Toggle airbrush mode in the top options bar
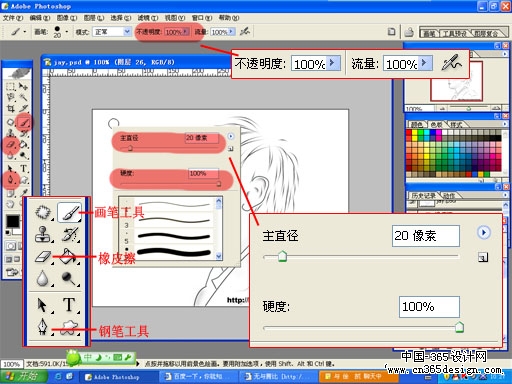The width and height of the screenshot is (512, 384). [x=245, y=32]
